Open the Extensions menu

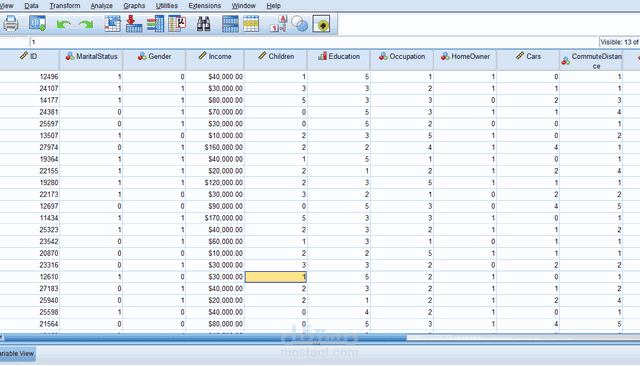tap(204, 6)
